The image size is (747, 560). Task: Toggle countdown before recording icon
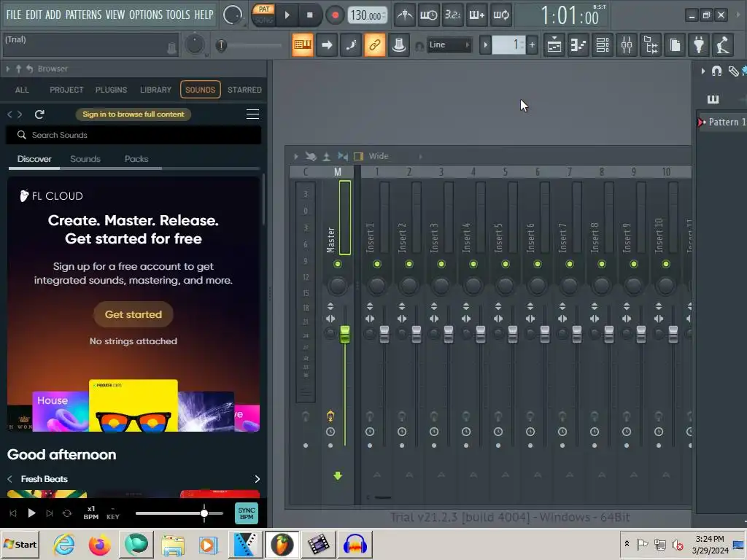[x=452, y=15]
